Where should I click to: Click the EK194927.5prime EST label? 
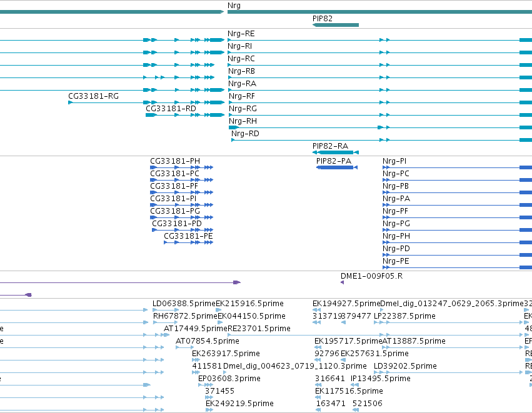(346, 304)
